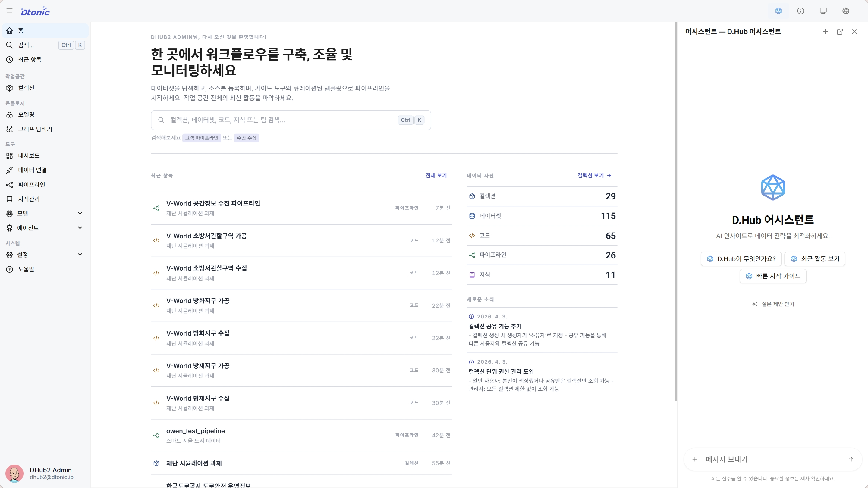
Task: Toggle the assistant panel icon in top bar
Action: coord(778,11)
